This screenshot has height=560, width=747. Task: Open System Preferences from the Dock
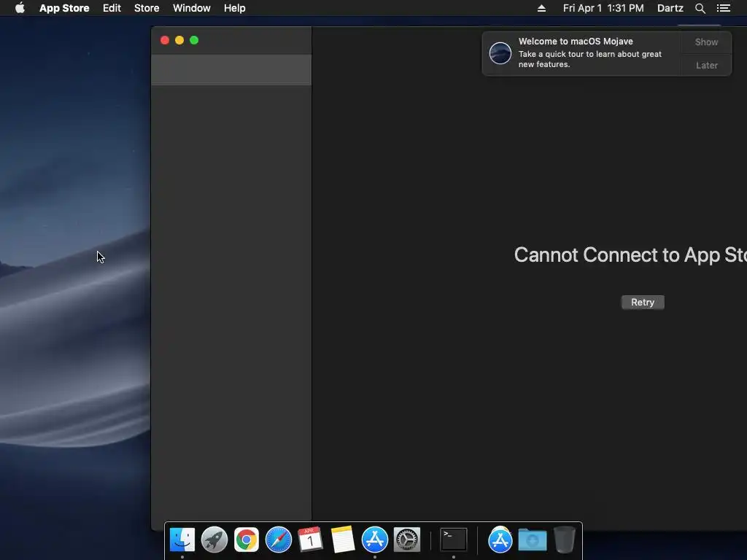(407, 540)
